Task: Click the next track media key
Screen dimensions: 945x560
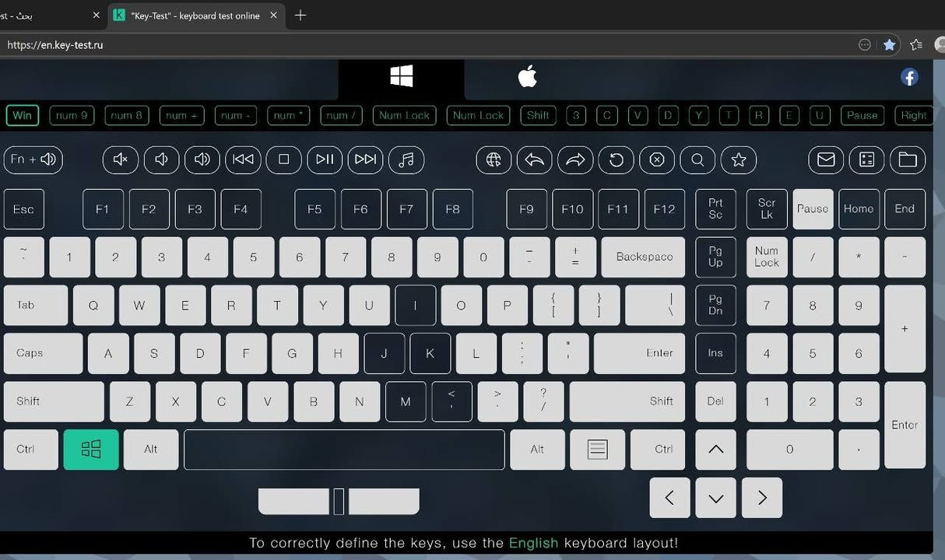Action: [365, 159]
